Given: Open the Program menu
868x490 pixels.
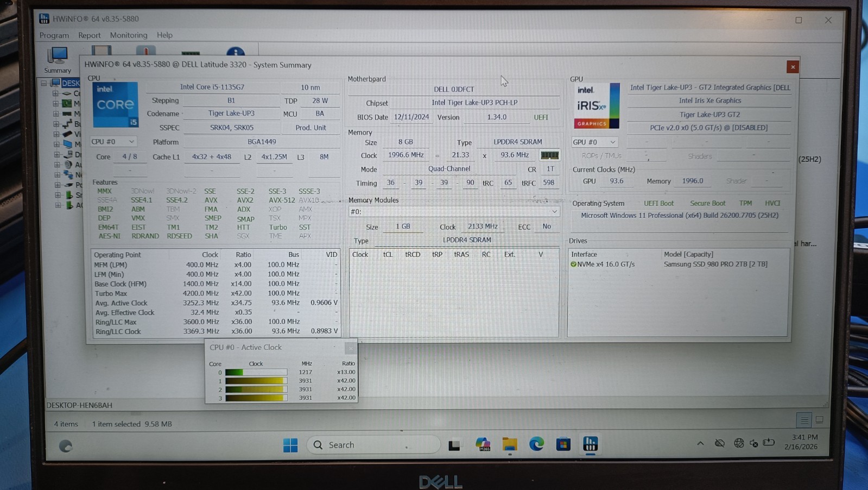Looking at the screenshot, I should click(54, 35).
